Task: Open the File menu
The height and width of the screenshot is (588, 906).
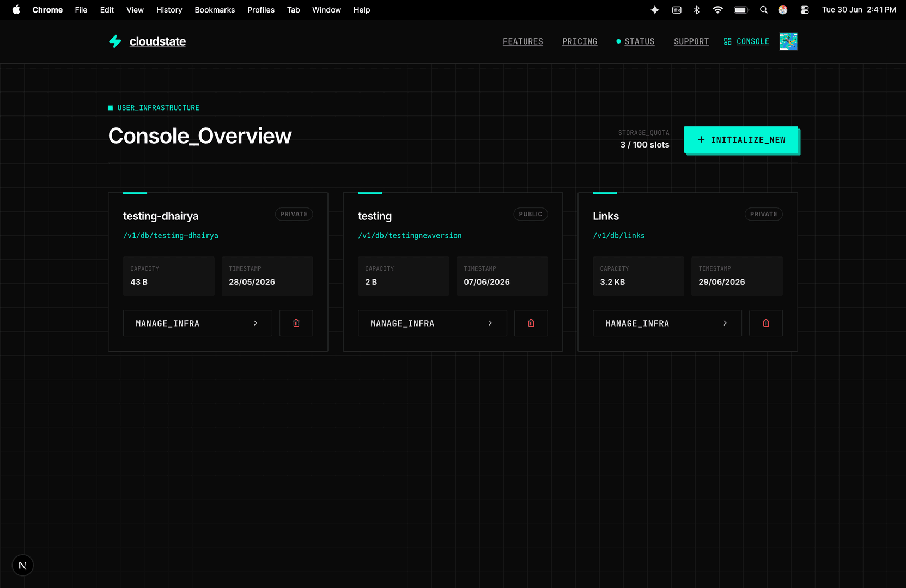Action: (81, 10)
